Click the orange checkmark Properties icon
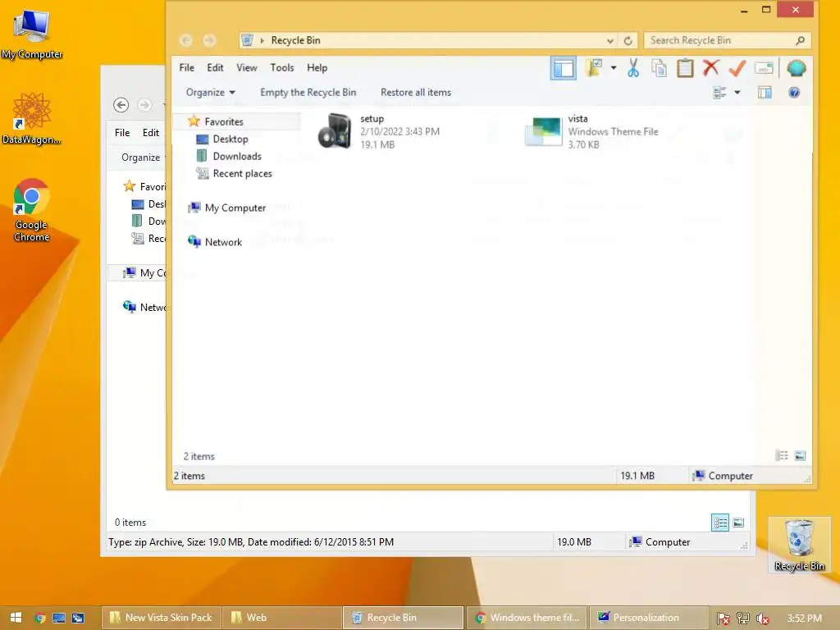840x630 pixels. [737, 68]
